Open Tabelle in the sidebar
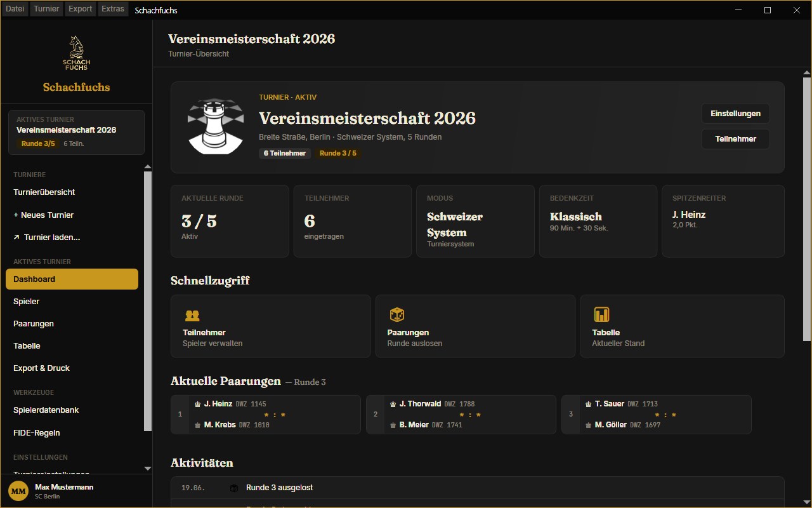Image resolution: width=812 pixels, height=508 pixels. click(72, 345)
